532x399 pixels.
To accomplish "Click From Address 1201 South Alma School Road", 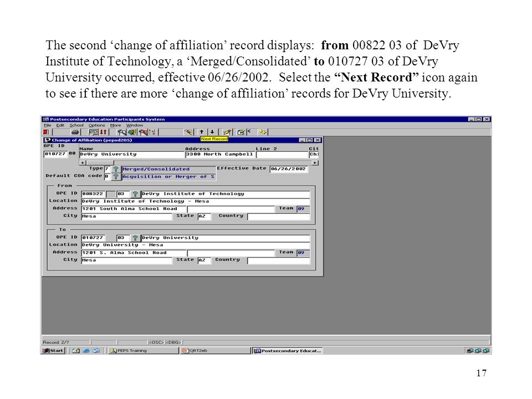I will [x=134, y=209].
